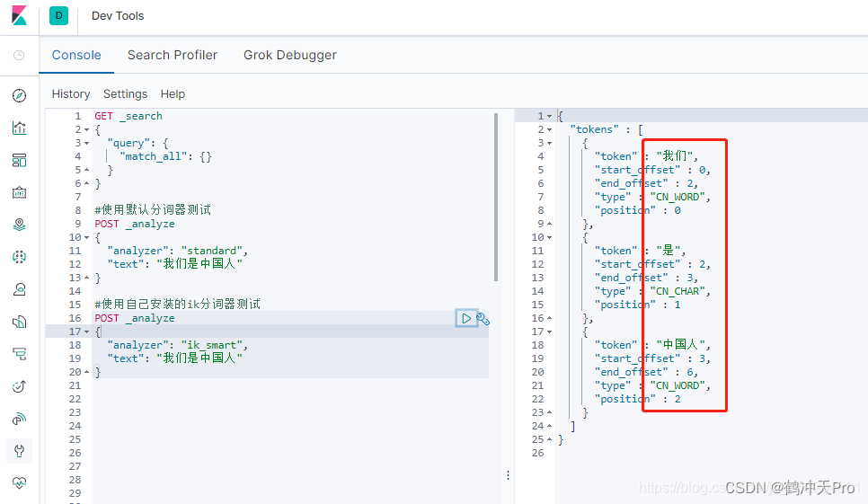Click the "query": { line

tap(137, 143)
